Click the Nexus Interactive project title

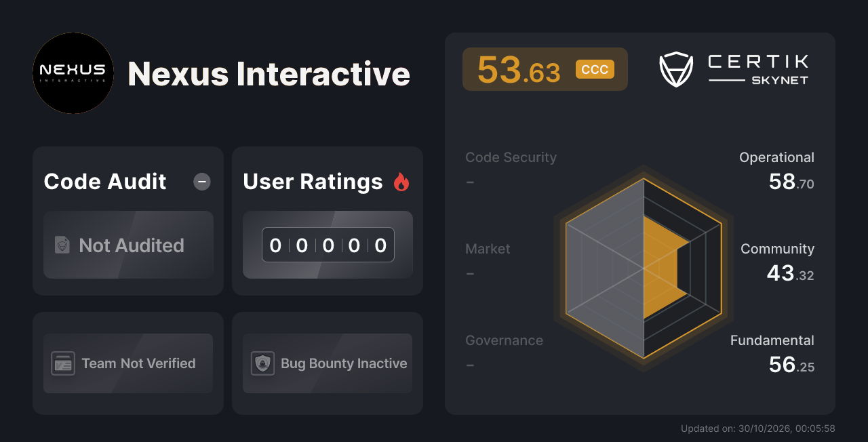click(269, 73)
